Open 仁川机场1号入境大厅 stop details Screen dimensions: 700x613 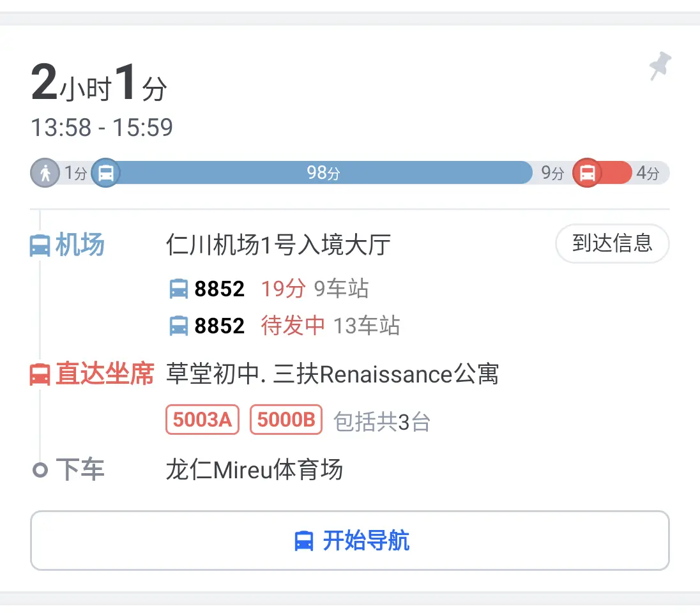(278, 245)
